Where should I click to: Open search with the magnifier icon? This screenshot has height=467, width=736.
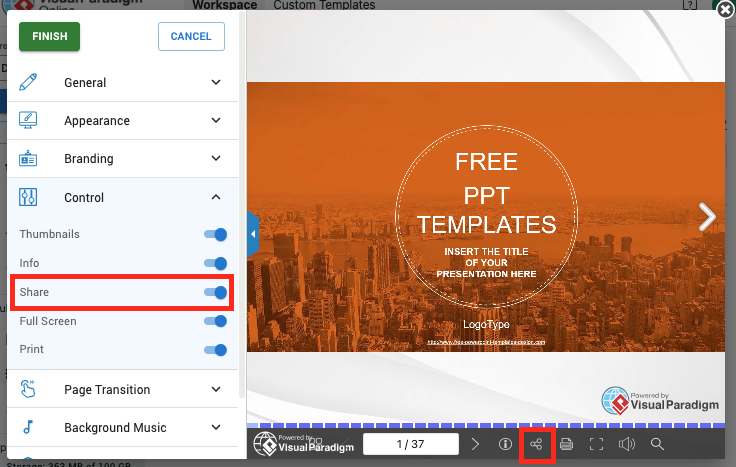click(657, 444)
